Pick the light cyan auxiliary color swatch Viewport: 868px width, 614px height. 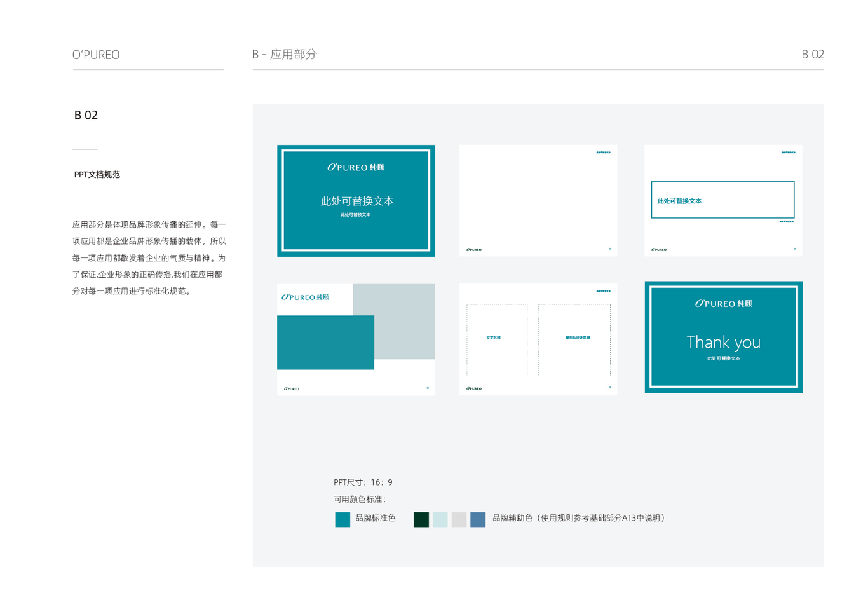pos(440,519)
